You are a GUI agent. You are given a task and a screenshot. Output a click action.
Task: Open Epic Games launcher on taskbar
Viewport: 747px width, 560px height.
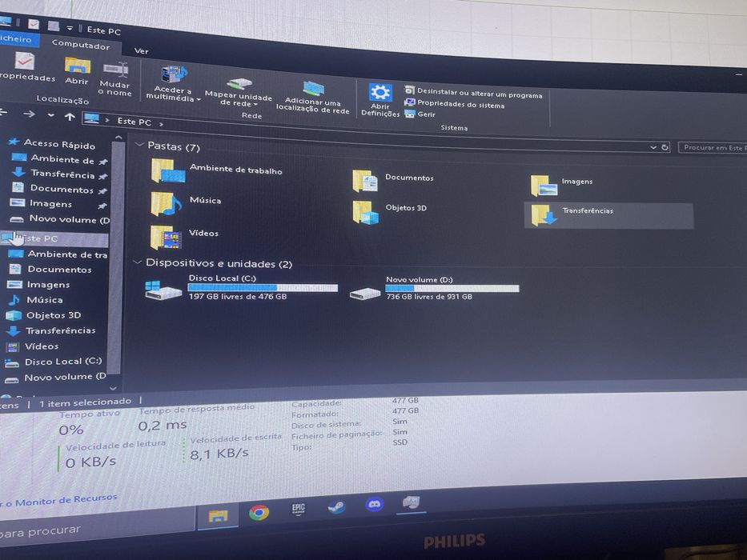coord(298,509)
